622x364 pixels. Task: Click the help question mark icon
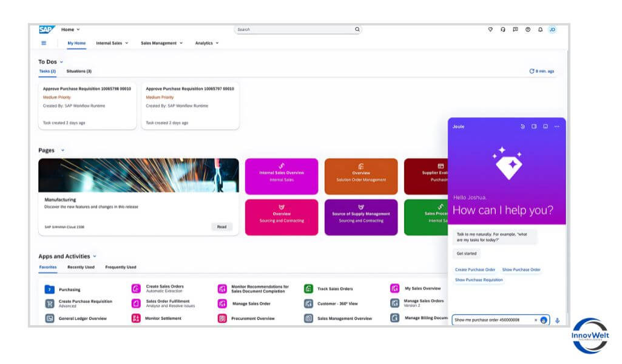(528, 29)
